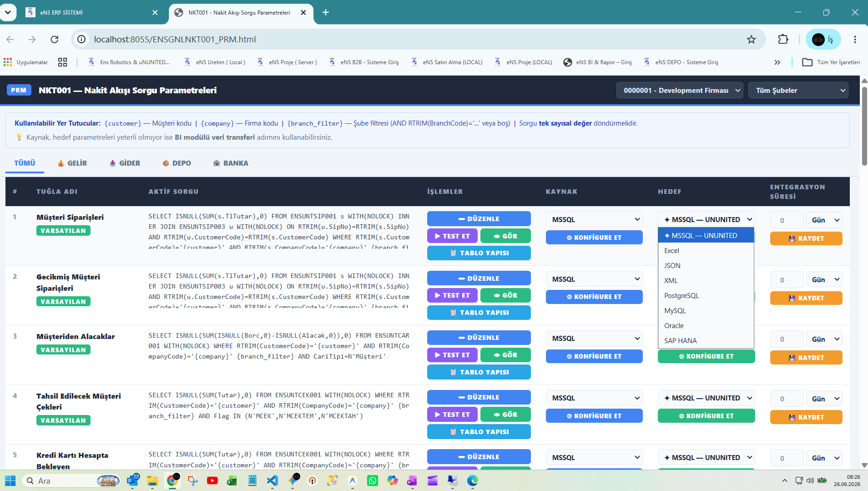The height and width of the screenshot is (491, 868).
Task: Open Microsoft Edge from the taskbar
Action: [x=472, y=481]
